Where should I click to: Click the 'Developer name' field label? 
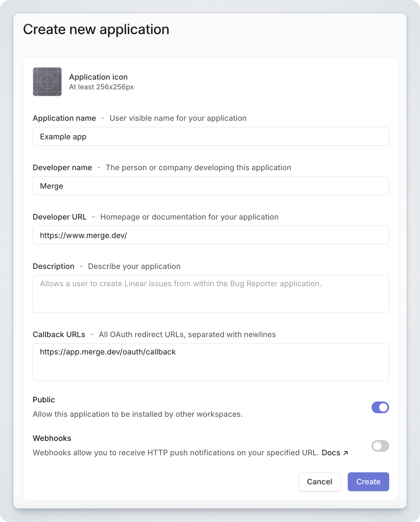click(x=62, y=168)
